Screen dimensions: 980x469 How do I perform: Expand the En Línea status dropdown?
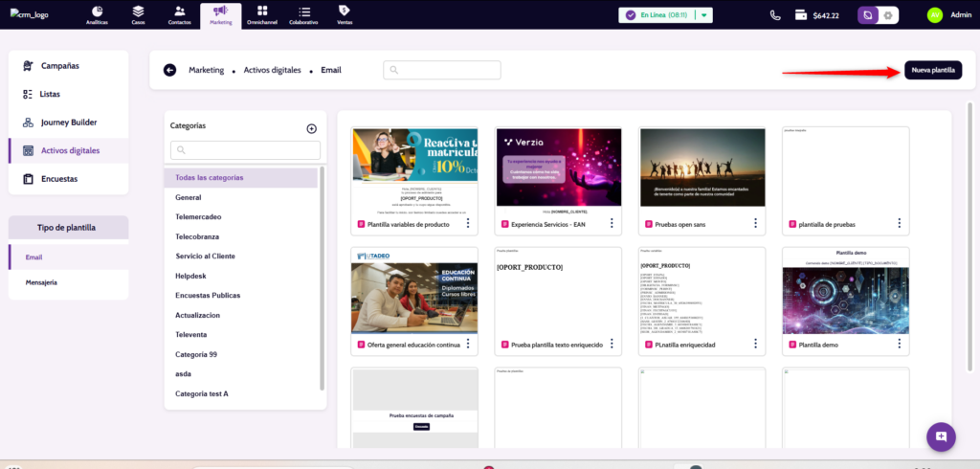tap(705, 15)
